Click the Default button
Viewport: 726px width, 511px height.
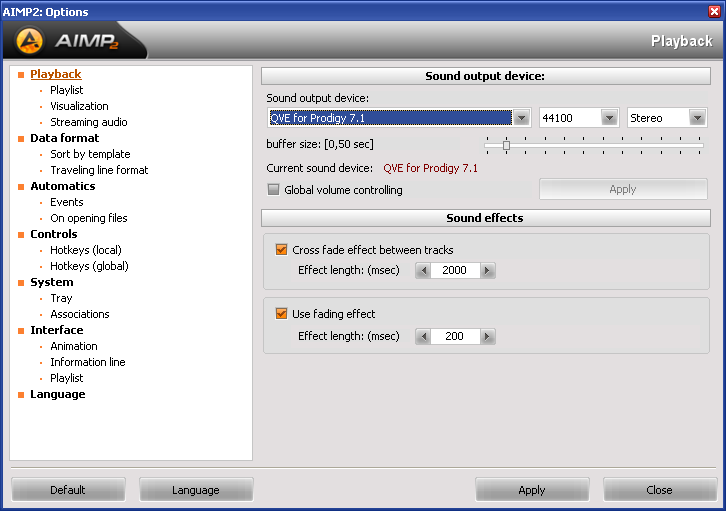tap(68, 490)
